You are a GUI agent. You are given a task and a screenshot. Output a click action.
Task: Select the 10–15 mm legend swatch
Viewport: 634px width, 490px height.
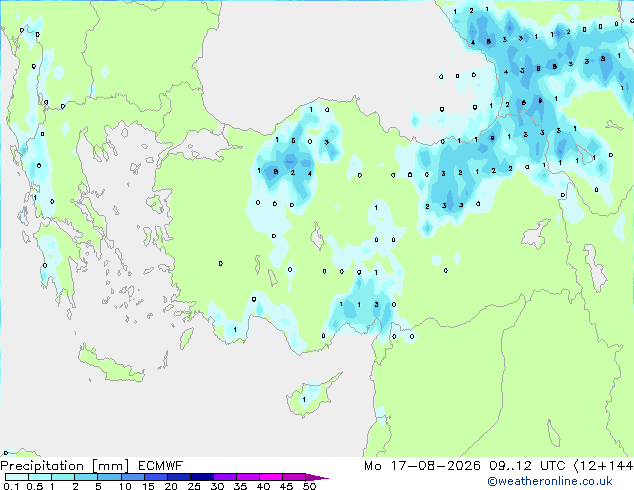pos(132,477)
